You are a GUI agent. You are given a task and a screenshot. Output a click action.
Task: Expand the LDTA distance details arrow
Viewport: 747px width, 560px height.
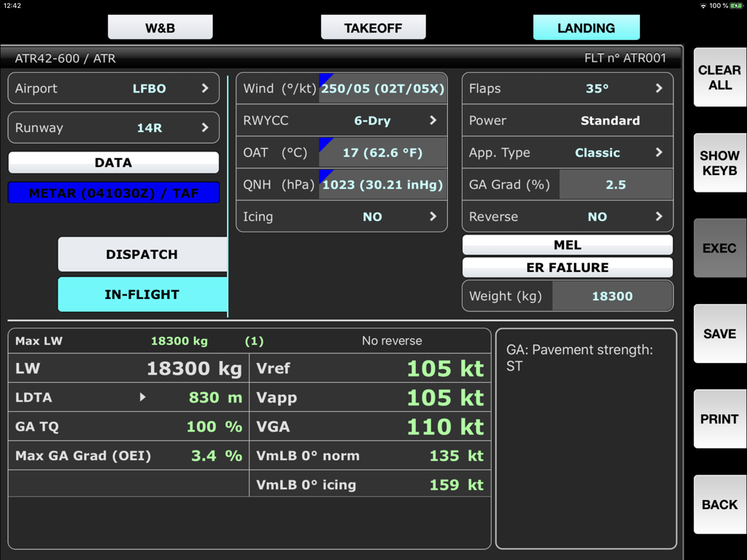(143, 397)
